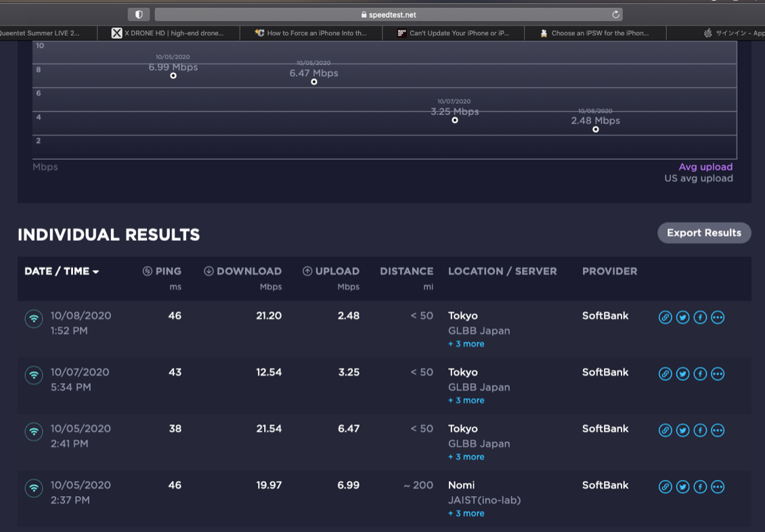Sort results by Distance column
Image resolution: width=765 pixels, height=532 pixels.
pos(406,271)
